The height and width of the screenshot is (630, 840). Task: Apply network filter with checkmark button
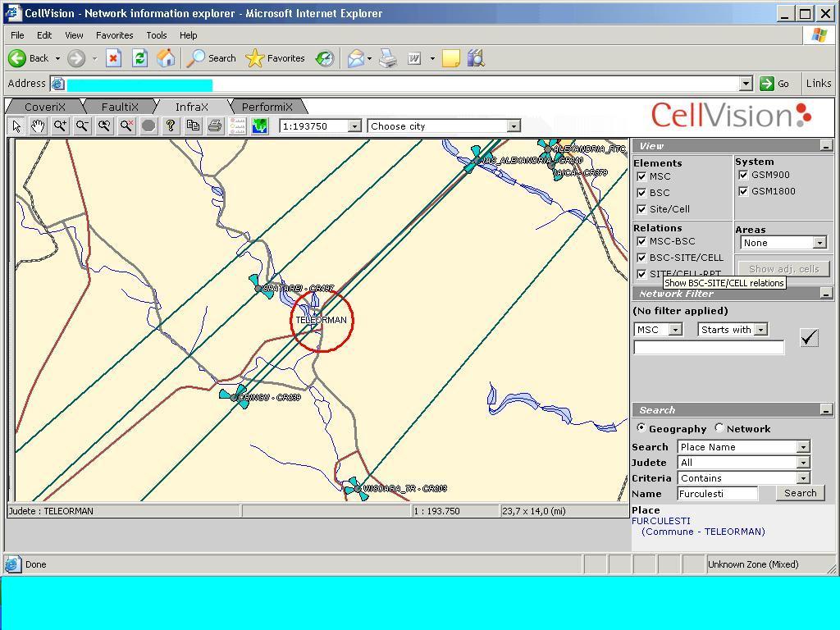click(x=809, y=337)
